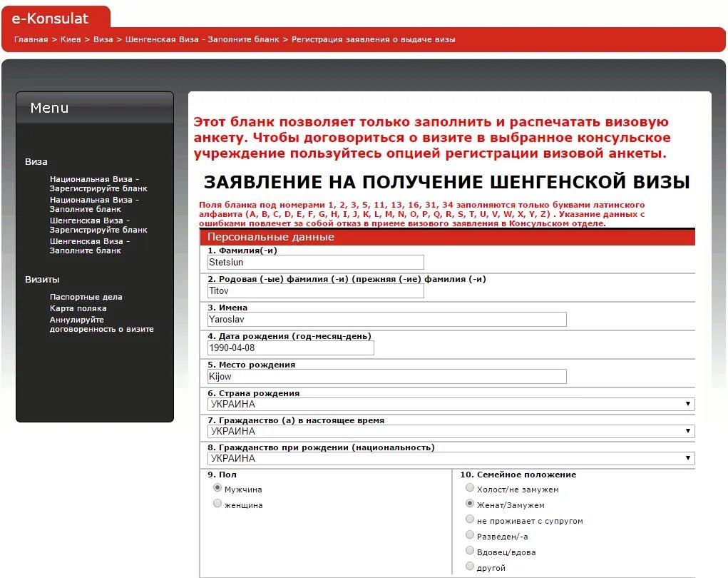Open Карта поляка menu link
728x578 pixels.
click(x=78, y=308)
